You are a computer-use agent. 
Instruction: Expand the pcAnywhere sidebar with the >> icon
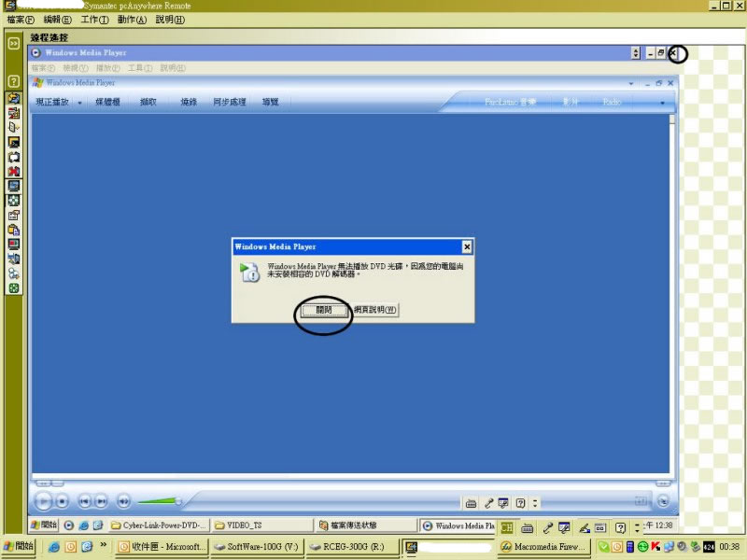(x=14, y=43)
